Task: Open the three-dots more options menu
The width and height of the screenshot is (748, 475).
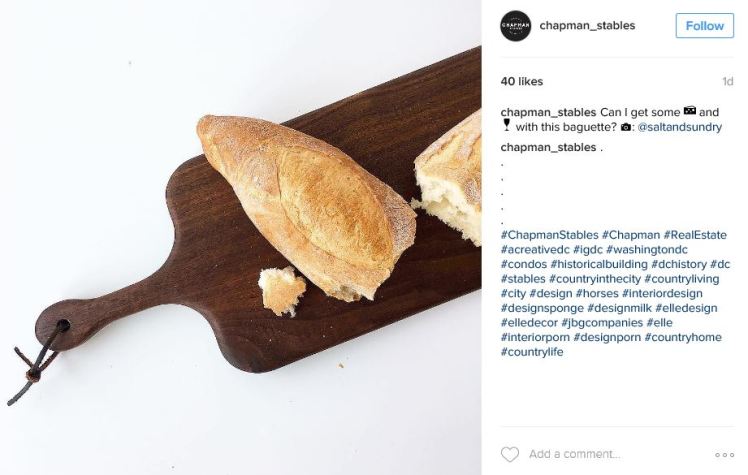Action: tap(724, 455)
